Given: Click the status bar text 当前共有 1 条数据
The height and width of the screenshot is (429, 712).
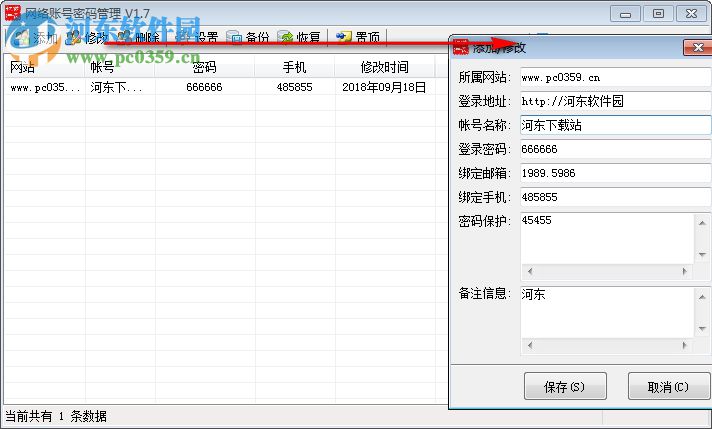Looking at the screenshot, I should pos(56,416).
